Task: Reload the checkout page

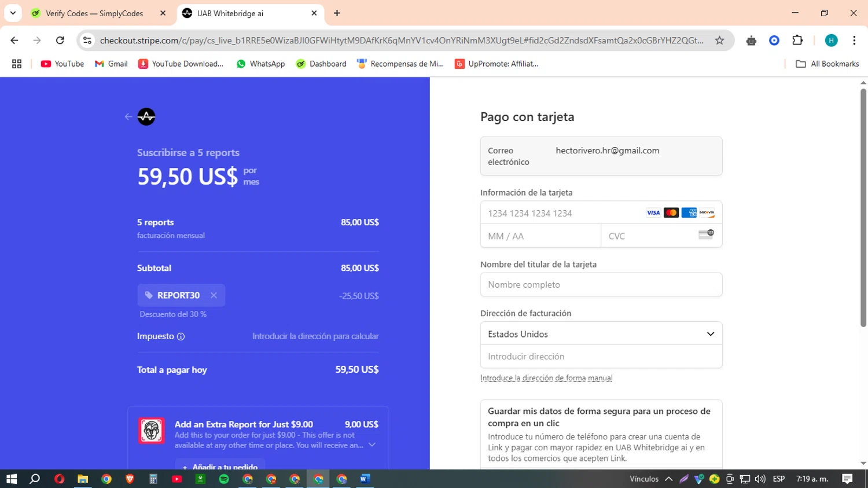Action: (x=60, y=41)
